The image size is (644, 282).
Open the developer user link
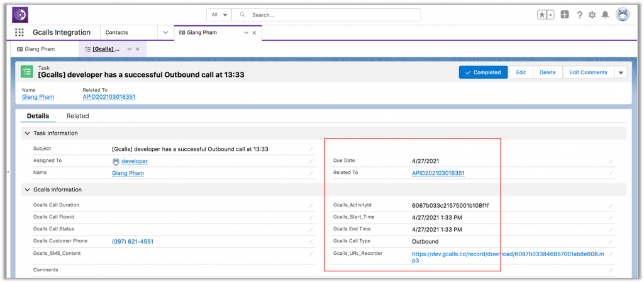(135, 161)
